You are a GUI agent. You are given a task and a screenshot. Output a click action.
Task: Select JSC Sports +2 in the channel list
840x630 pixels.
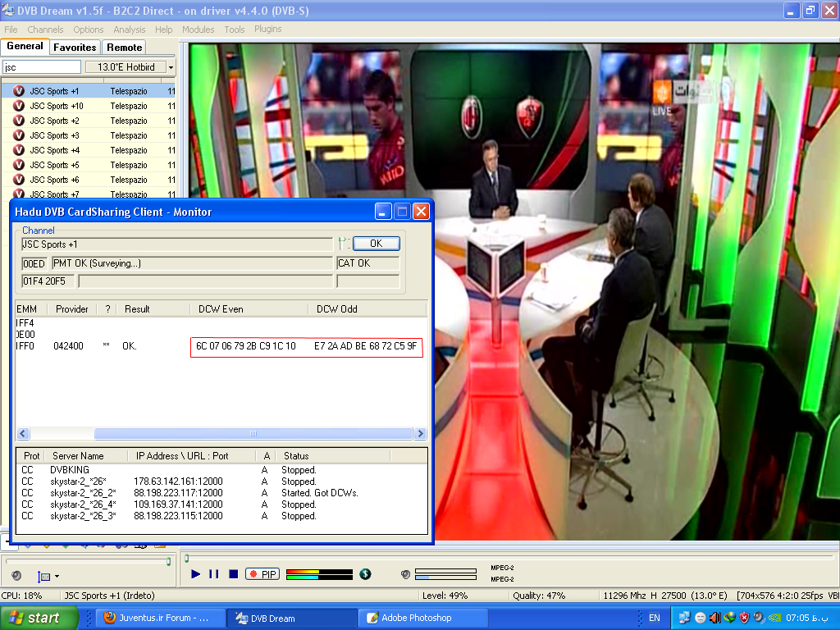click(x=89, y=121)
